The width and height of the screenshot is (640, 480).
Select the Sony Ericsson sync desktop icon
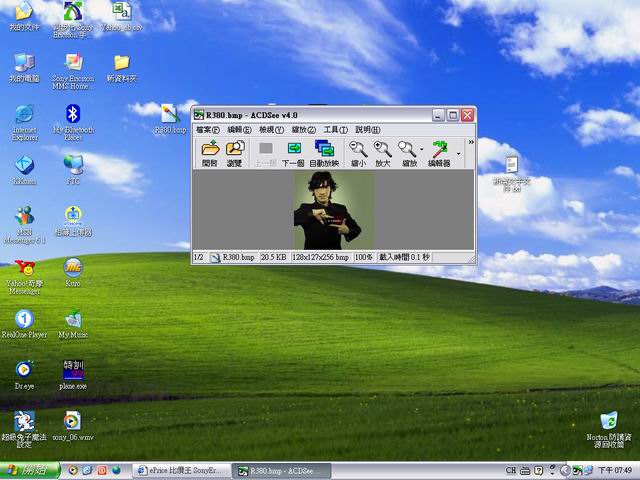click(73, 20)
